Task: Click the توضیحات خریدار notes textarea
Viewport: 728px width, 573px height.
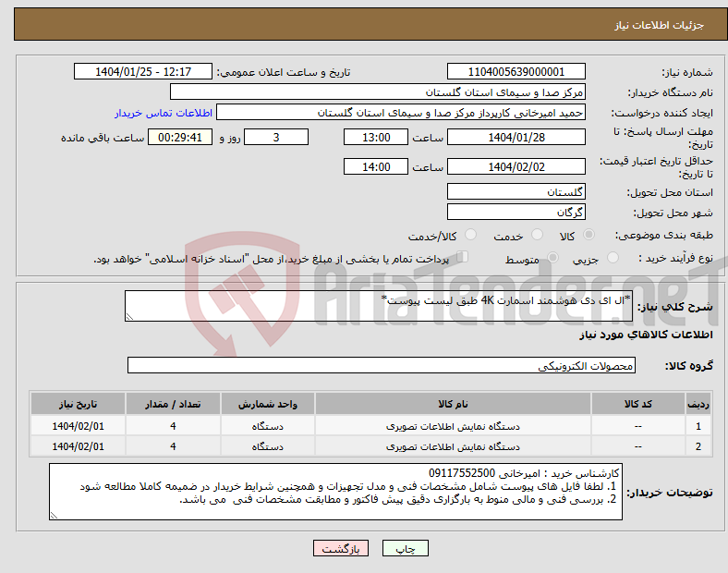Action: click(335, 492)
